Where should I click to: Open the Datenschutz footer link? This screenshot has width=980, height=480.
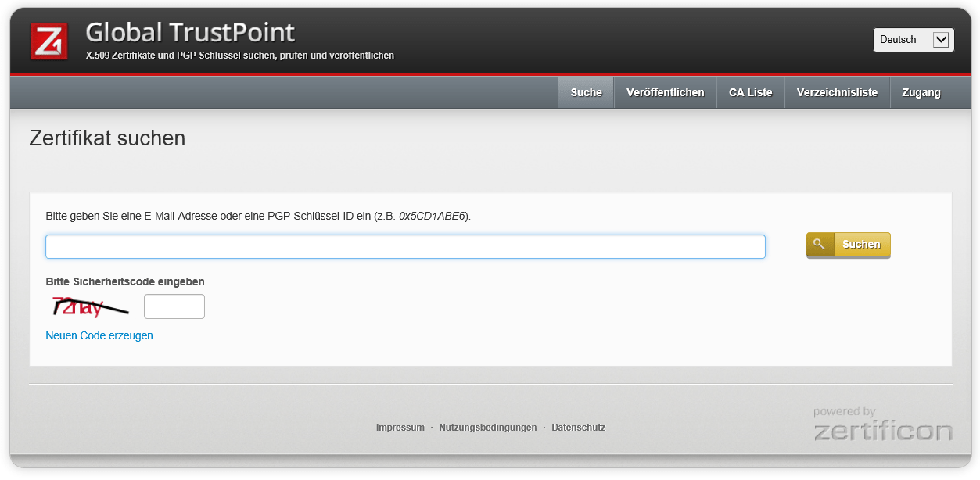[x=578, y=428]
